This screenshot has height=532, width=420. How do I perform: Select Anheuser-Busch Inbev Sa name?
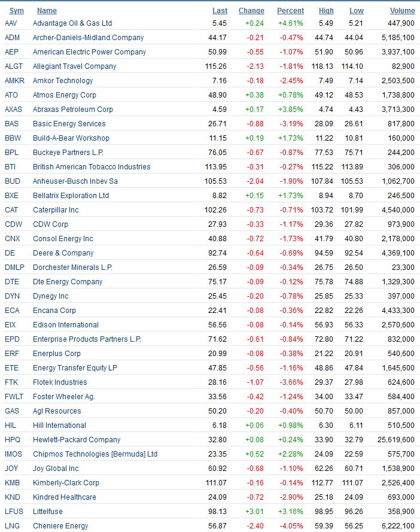(x=75, y=181)
